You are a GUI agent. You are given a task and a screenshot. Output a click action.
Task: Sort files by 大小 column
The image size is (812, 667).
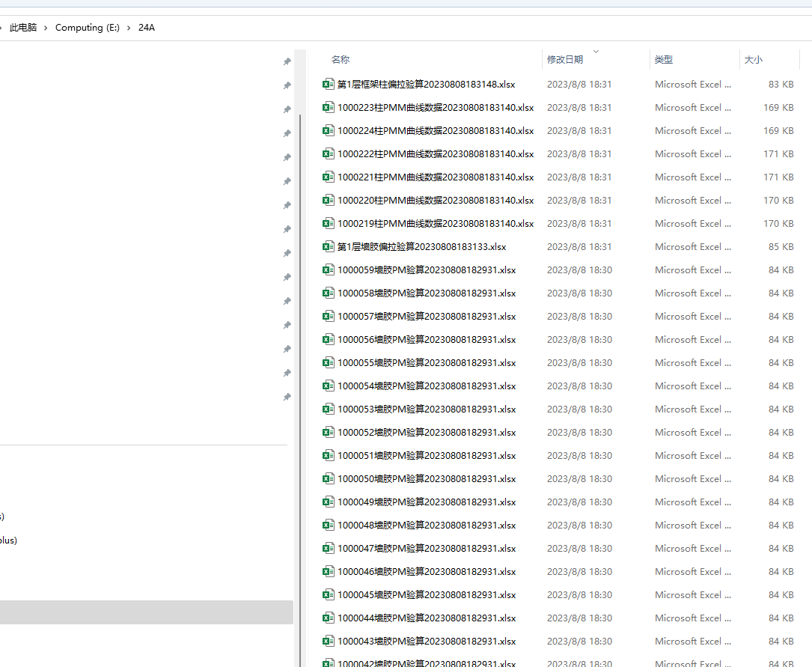[x=754, y=60]
